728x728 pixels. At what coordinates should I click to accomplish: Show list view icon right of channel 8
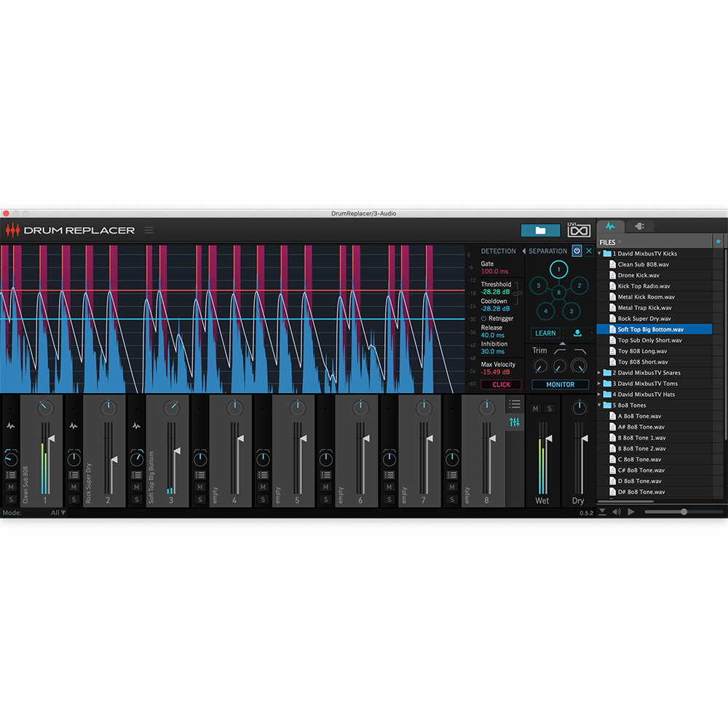[x=515, y=404]
